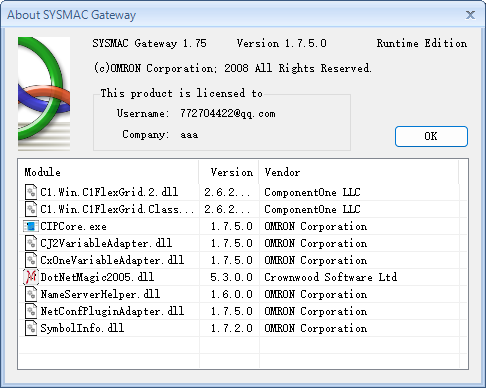Viewport: 486px width, 388px height.
Task: Select the NetConfPluginAdapter.dll module name
Action: coord(112,311)
